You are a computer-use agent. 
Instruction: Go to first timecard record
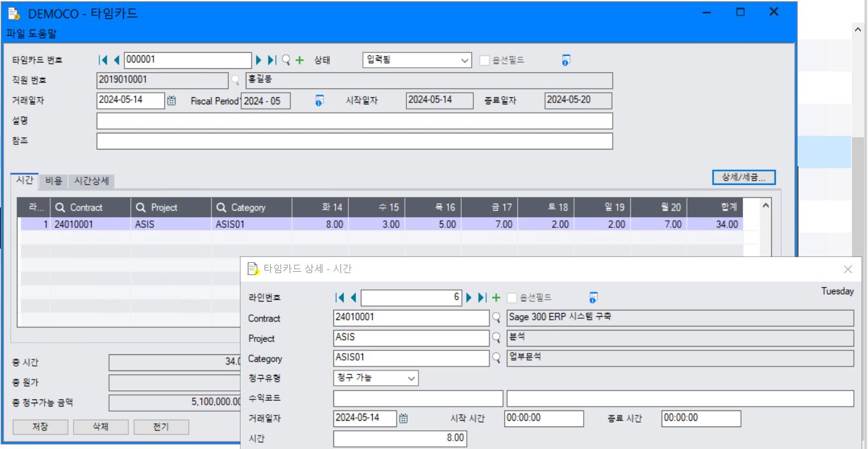tap(103, 60)
